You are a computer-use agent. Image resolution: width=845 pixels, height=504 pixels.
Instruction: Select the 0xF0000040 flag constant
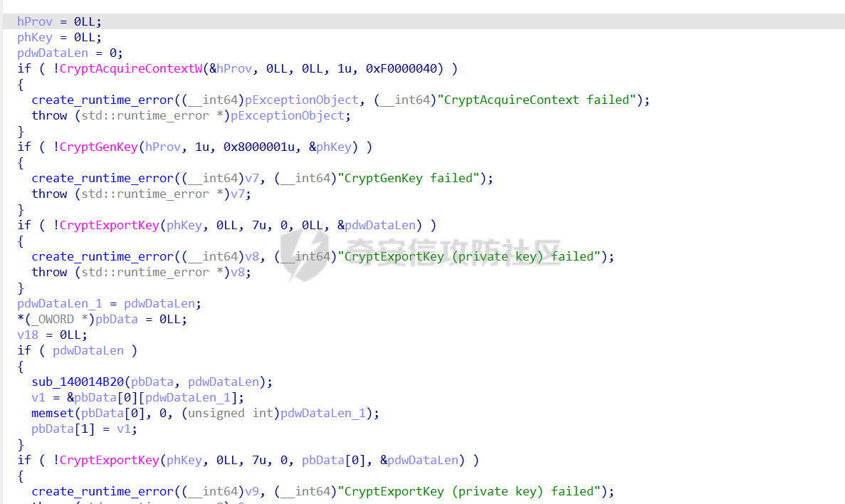[404, 68]
